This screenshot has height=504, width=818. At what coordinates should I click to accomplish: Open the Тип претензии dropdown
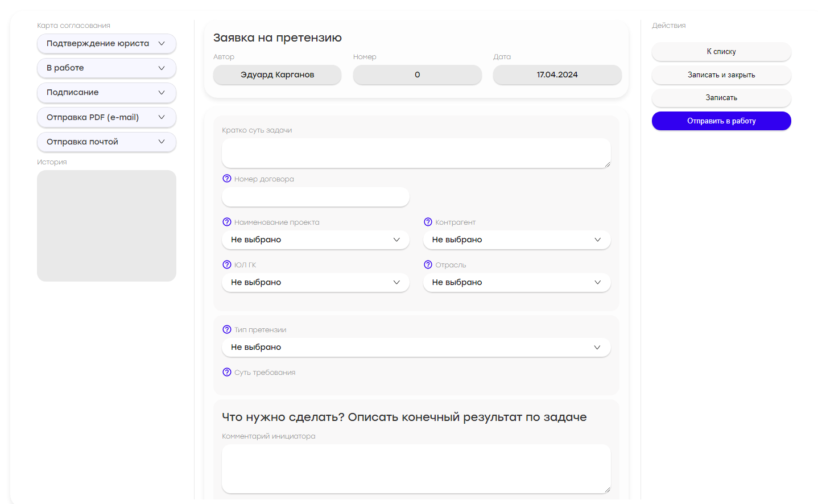click(416, 348)
